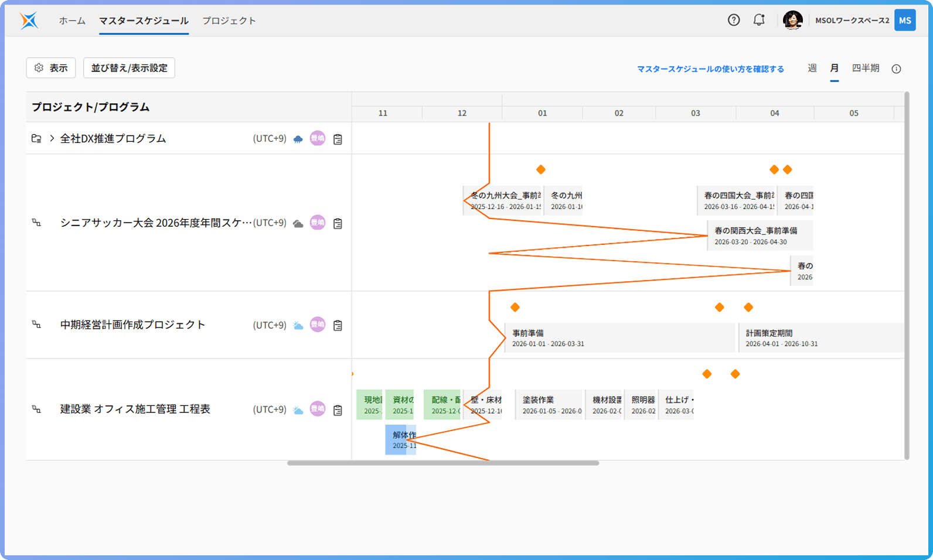This screenshot has width=933, height=560.
Task: Open the 表示 settings button
Action: click(x=51, y=68)
